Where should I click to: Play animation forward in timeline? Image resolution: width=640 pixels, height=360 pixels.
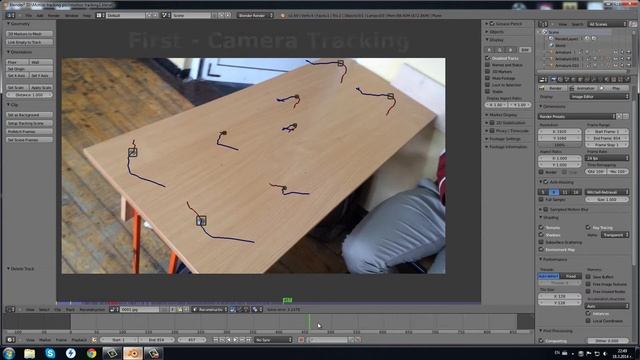click(x=236, y=340)
